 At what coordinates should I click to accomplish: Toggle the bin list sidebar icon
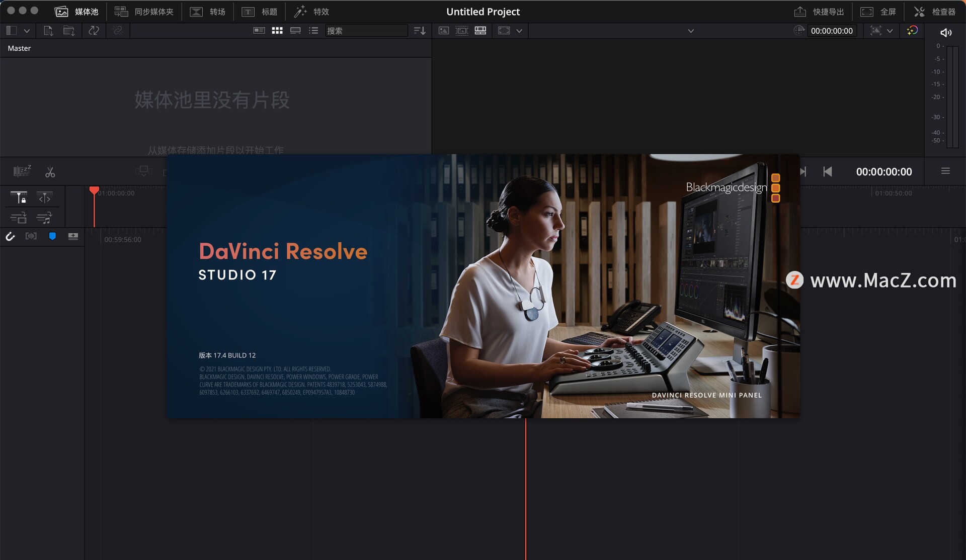[x=12, y=31]
